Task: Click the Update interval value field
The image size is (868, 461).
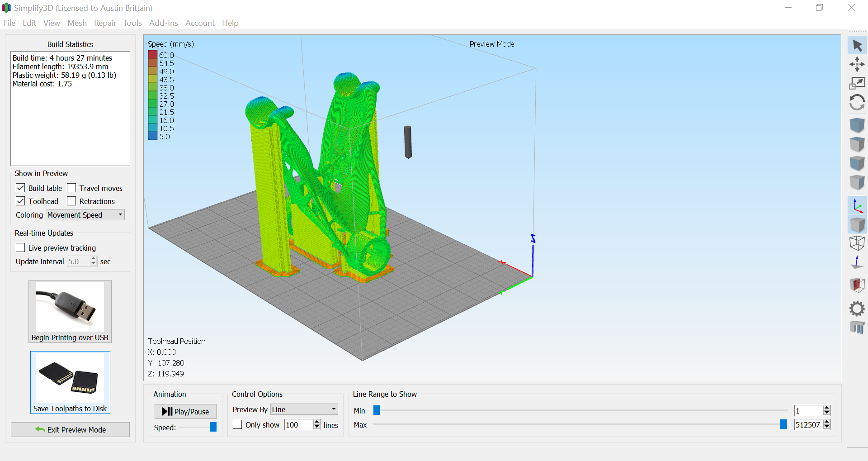Action: [x=79, y=261]
